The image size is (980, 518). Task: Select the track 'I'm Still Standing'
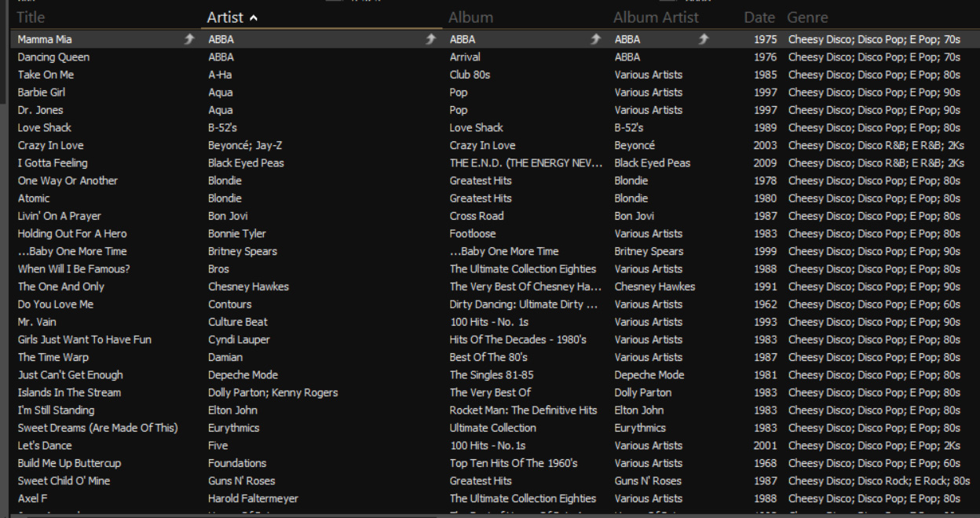pos(56,410)
